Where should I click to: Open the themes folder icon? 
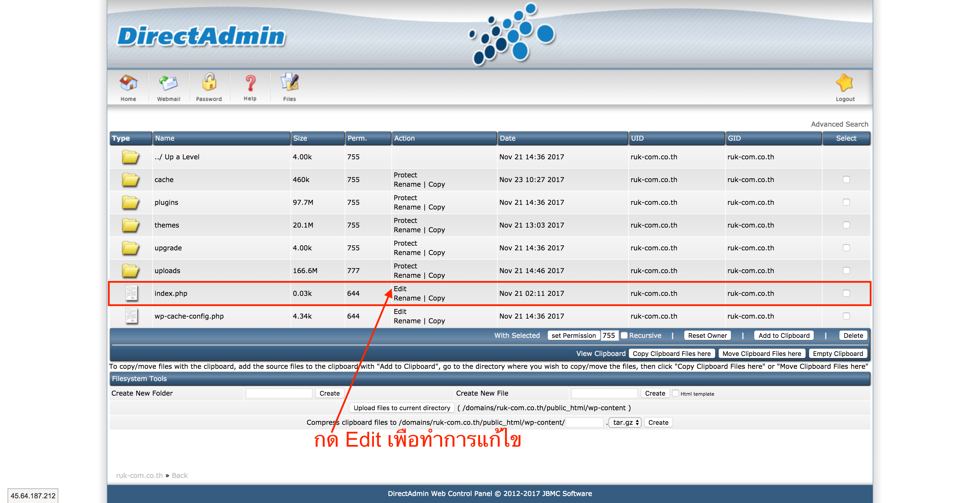click(x=130, y=225)
